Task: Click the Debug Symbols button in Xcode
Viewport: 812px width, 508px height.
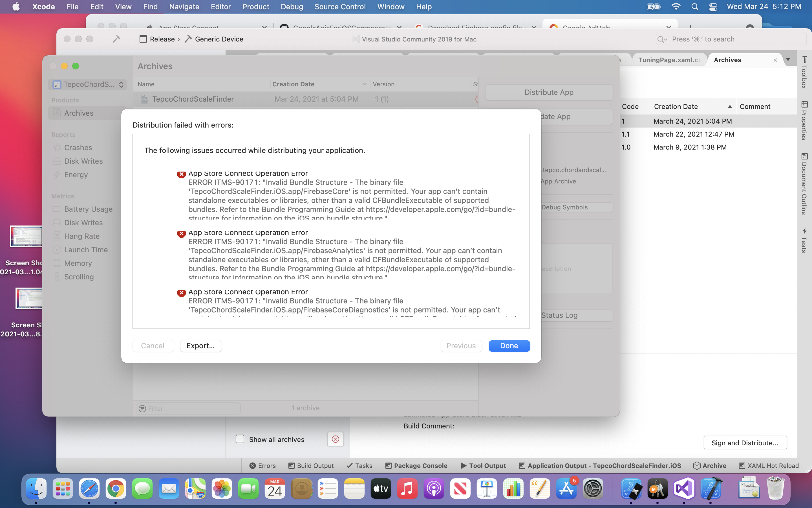Action: point(577,207)
